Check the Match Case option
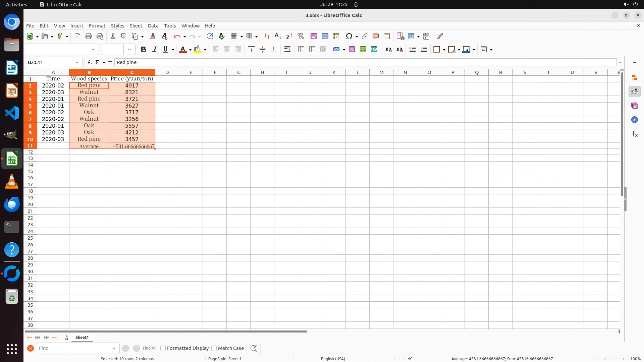Viewport: 644px width, 362px height. pos(214,348)
